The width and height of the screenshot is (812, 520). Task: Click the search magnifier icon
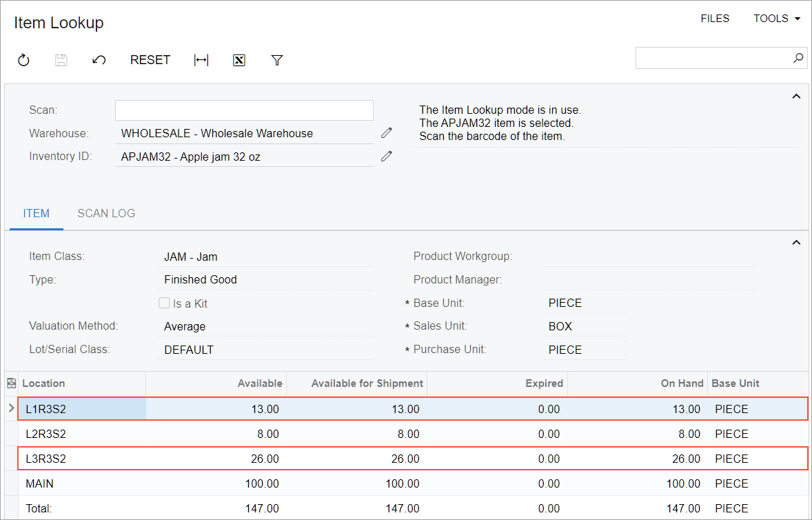pyautogui.click(x=798, y=58)
